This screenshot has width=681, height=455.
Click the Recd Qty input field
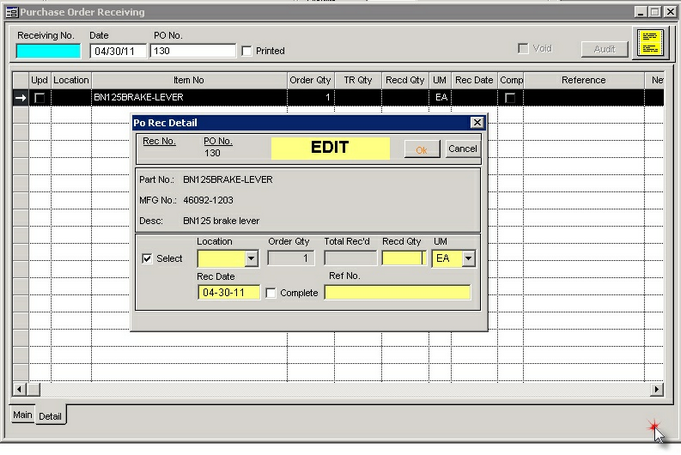(x=403, y=259)
